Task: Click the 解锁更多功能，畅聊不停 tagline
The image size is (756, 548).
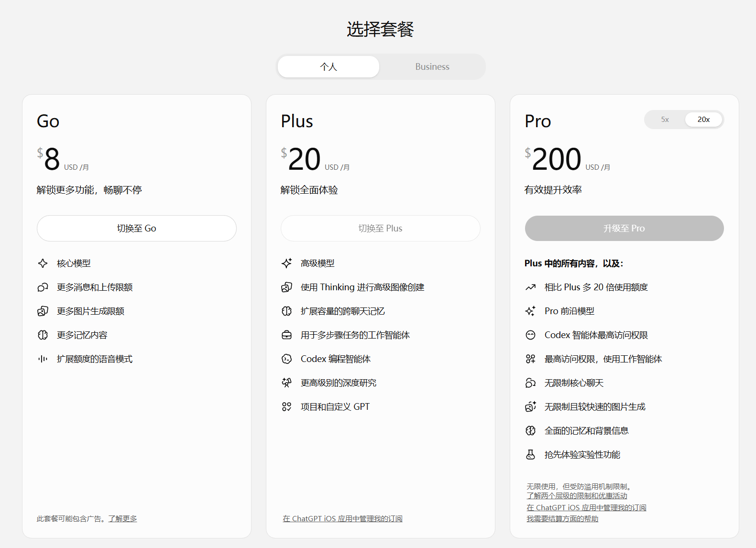Action: tap(89, 190)
